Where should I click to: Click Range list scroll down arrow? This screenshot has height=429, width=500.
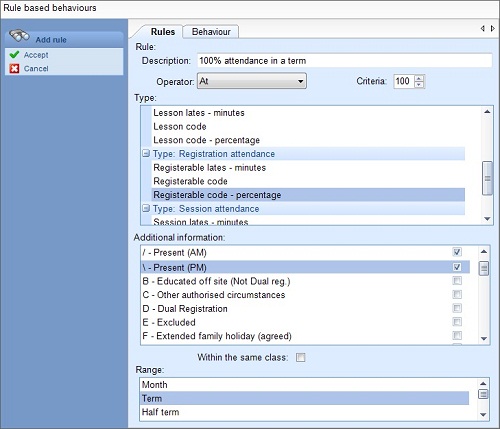click(x=483, y=415)
